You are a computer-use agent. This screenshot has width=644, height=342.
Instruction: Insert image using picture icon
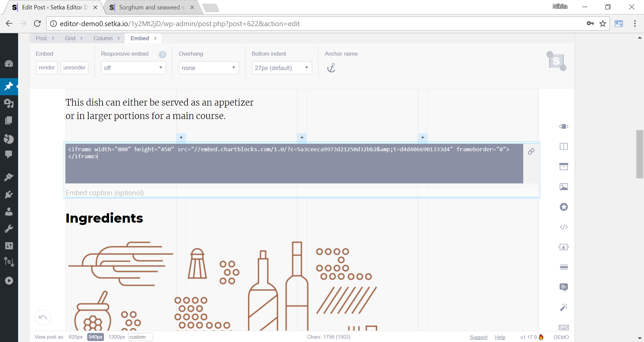tap(563, 187)
